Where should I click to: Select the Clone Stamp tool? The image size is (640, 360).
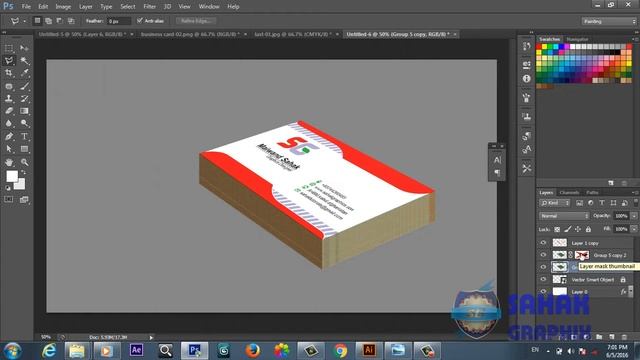pos(9,98)
